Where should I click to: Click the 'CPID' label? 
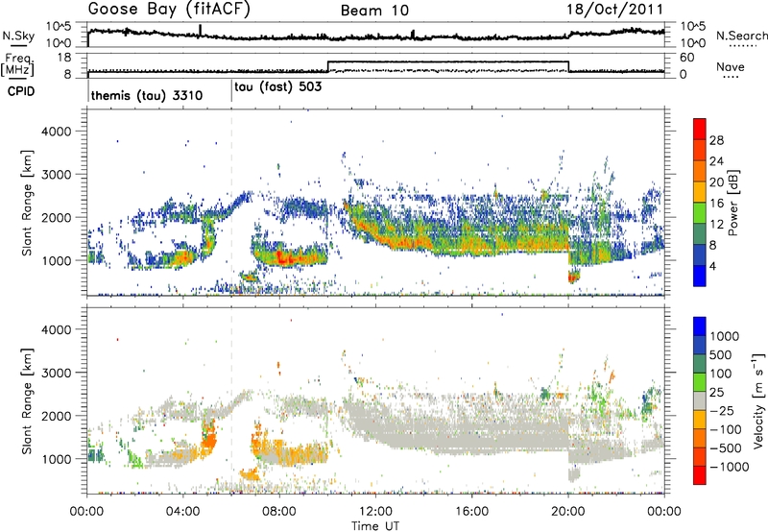click(x=21, y=91)
